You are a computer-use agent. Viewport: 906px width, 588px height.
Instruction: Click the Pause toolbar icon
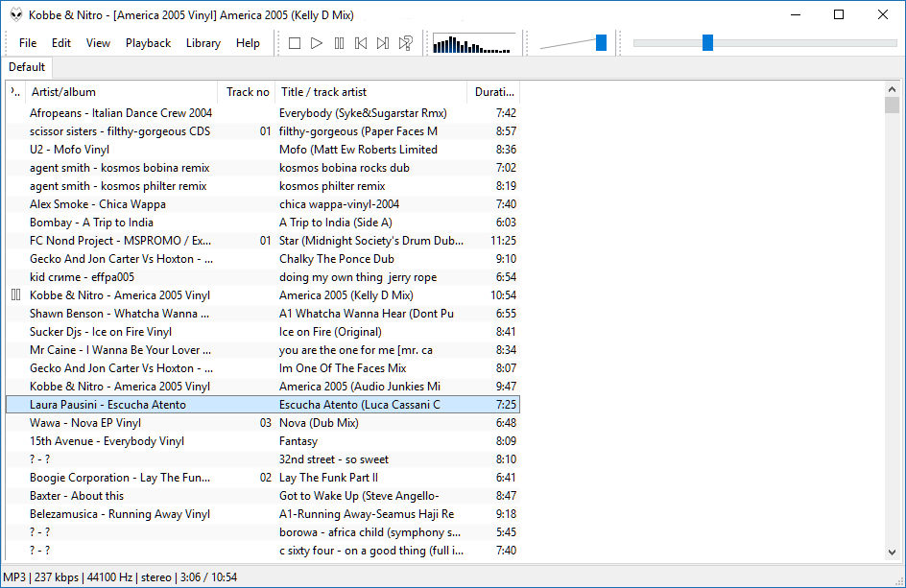coord(339,43)
